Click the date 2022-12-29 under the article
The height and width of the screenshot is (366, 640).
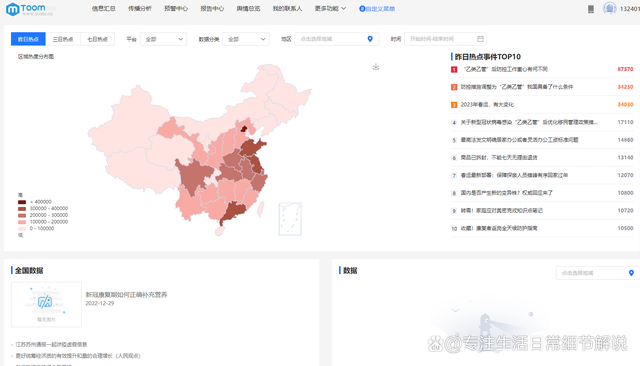pos(100,304)
